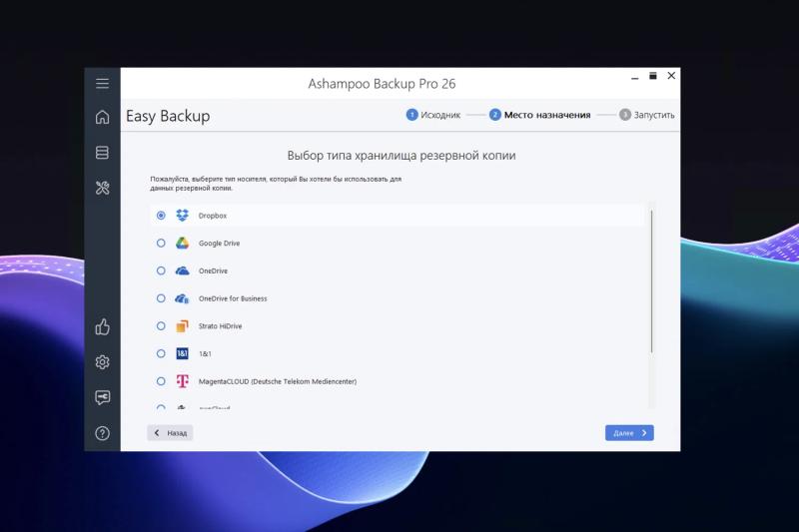The width and height of the screenshot is (799, 532).
Task: Click the 1&1 logo icon
Action: click(x=182, y=353)
